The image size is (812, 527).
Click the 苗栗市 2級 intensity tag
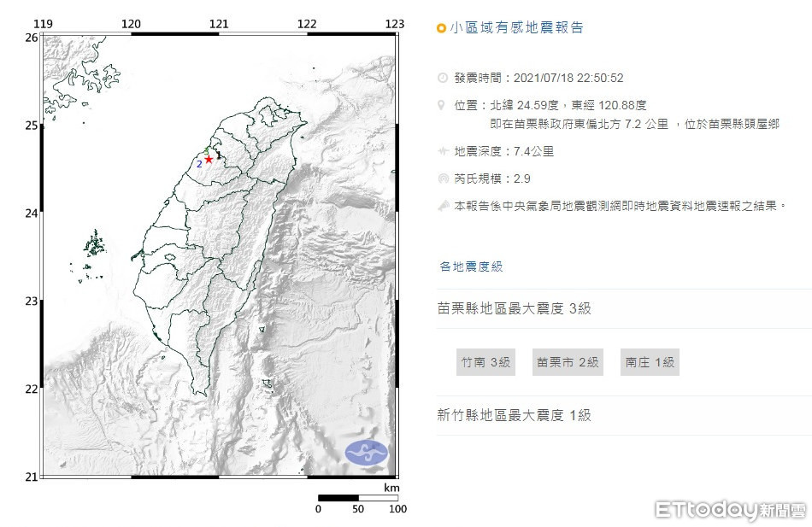(567, 362)
